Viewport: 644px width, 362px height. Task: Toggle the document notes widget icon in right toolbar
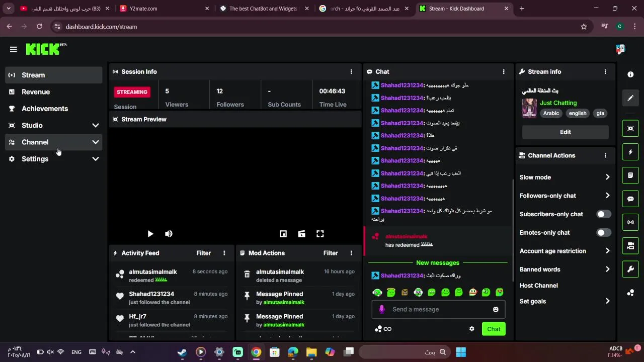[x=630, y=175]
